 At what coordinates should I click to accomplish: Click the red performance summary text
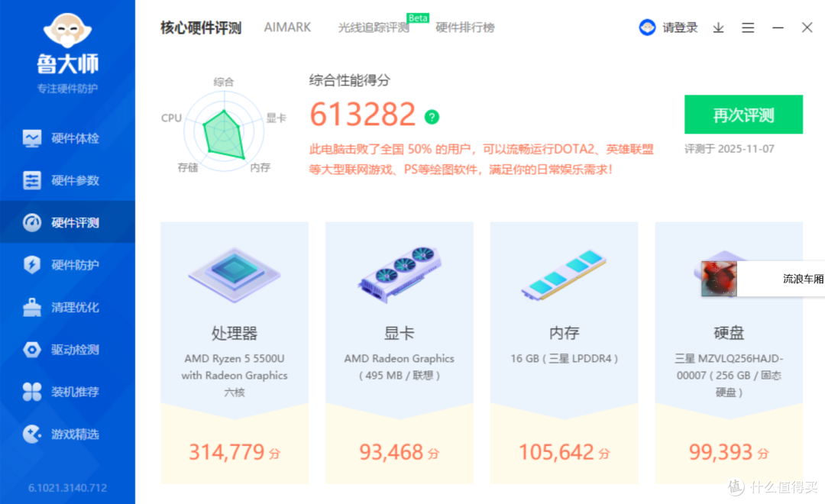(x=481, y=160)
